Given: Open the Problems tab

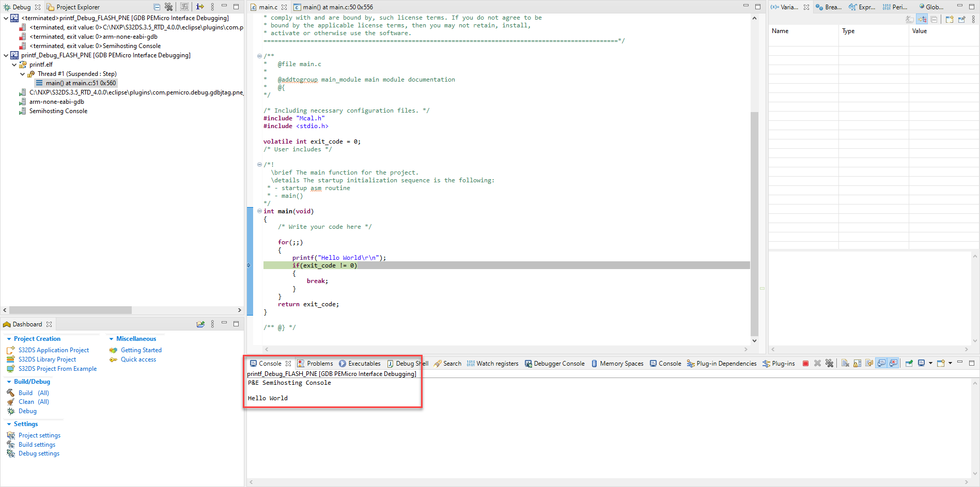Looking at the screenshot, I should [x=315, y=364].
